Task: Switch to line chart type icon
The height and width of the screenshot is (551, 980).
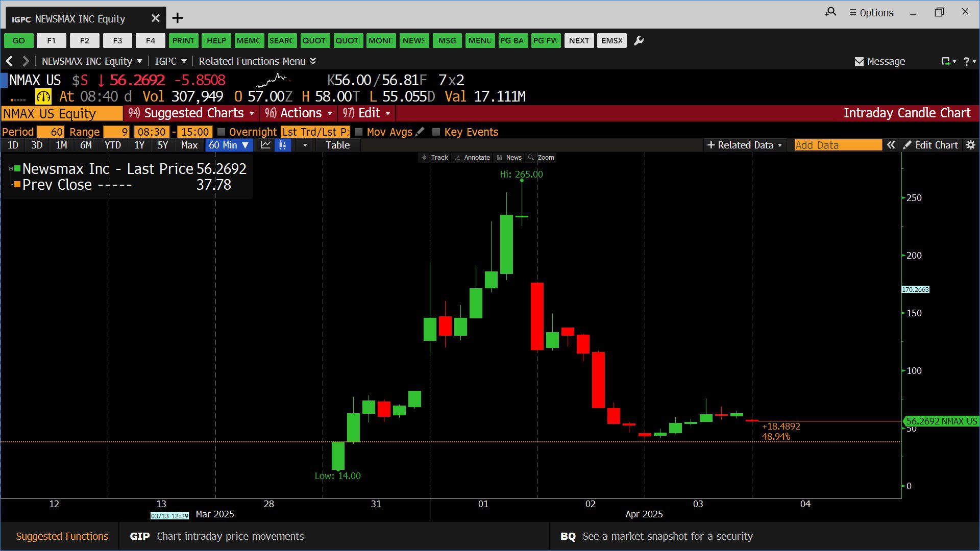Action: click(265, 145)
